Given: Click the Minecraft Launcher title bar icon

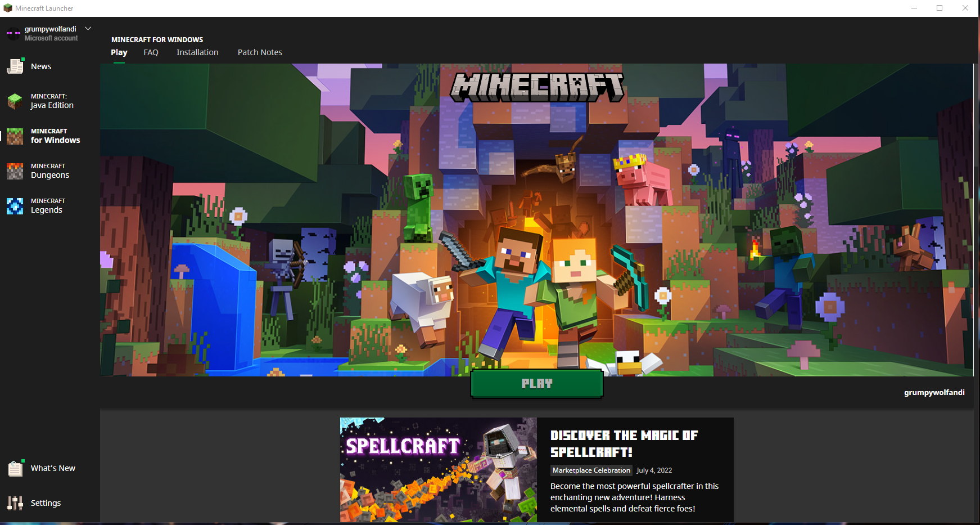Looking at the screenshot, I should click(x=8, y=8).
